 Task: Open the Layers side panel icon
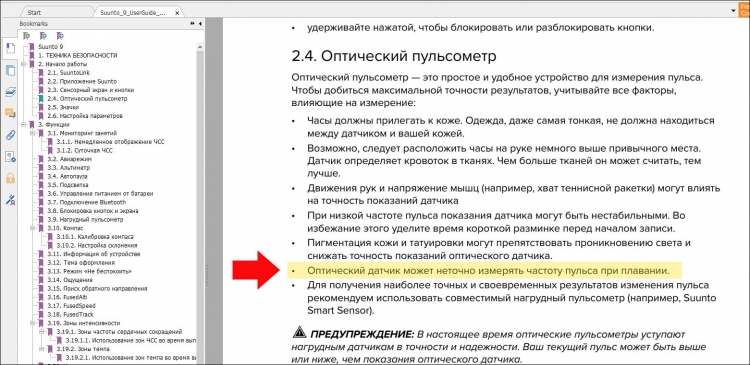10,92
